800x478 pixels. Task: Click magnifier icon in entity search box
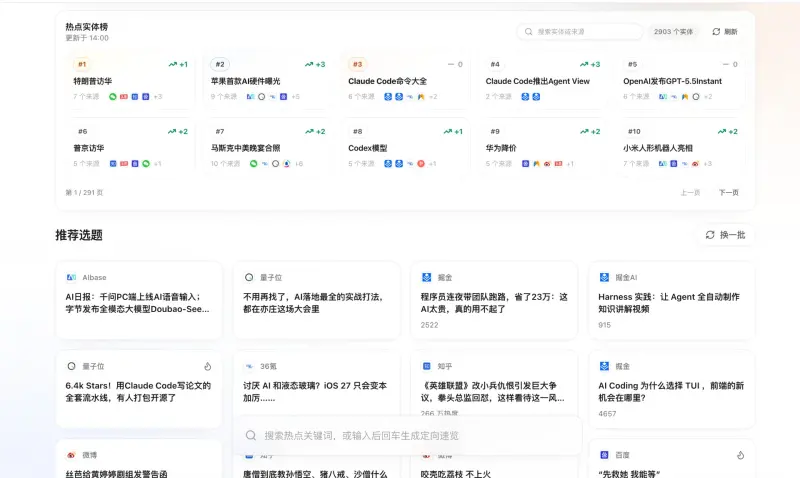pos(529,32)
